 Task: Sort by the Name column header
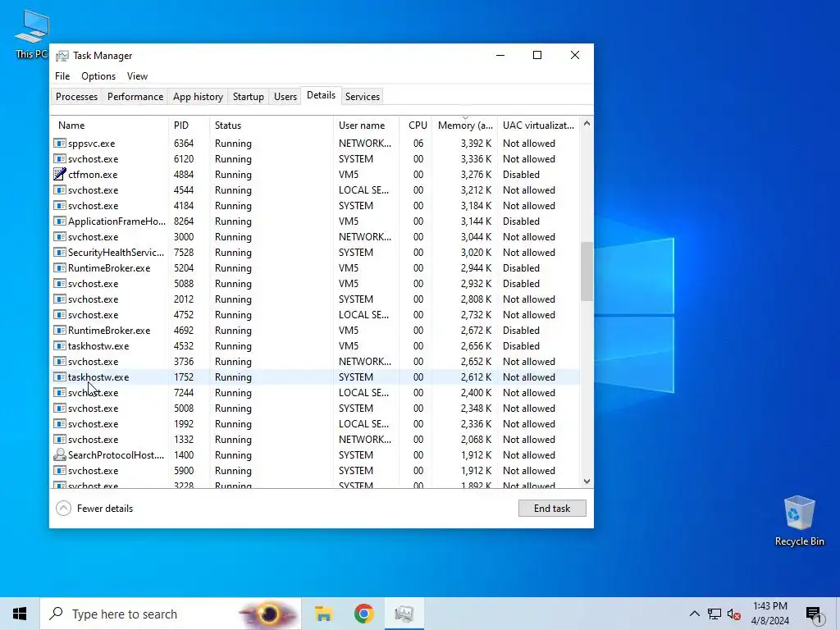(x=110, y=126)
